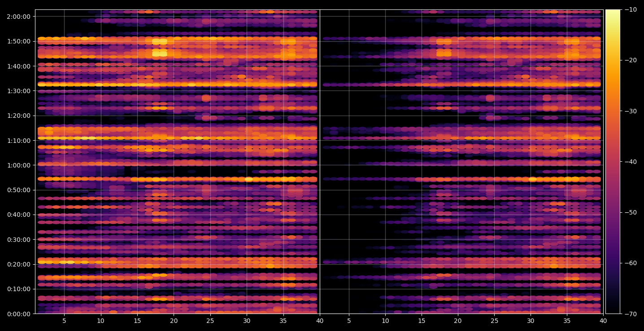The image size is (644, 331).
Task: Select x-axis label 10 under the right heatmap
Action: pos(385,321)
